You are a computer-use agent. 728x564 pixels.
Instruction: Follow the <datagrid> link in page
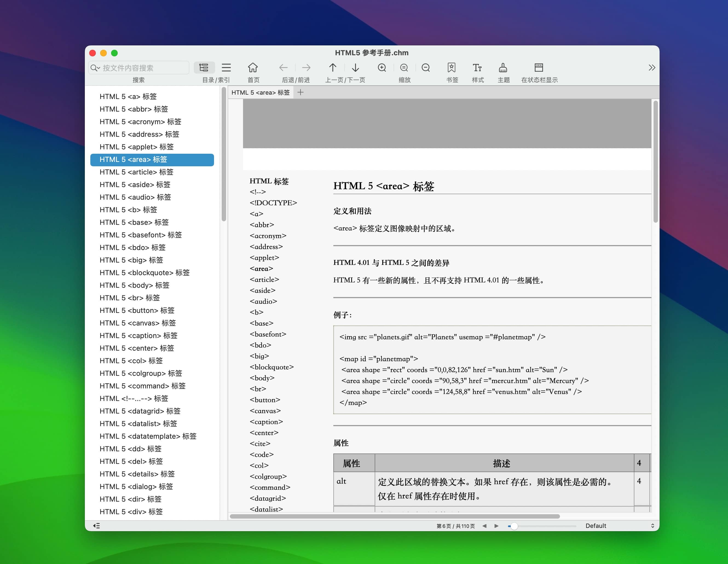tap(268, 498)
